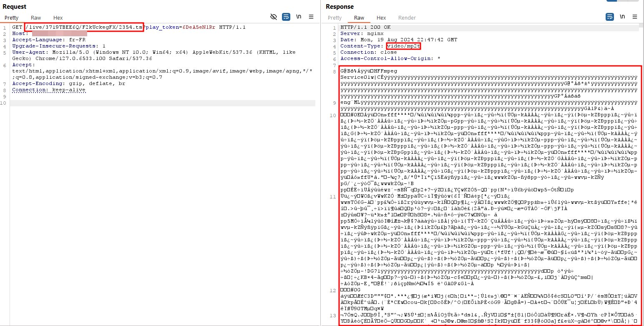The width and height of the screenshot is (644, 326).
Task: Click the /live/ .ts path in request line
Action: [x=83, y=28]
